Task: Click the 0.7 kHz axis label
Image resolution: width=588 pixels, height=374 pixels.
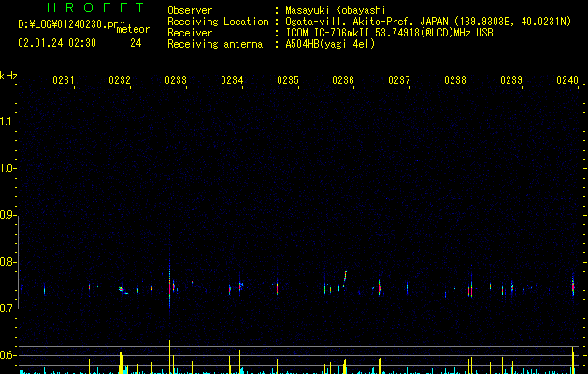Action: coord(8,309)
